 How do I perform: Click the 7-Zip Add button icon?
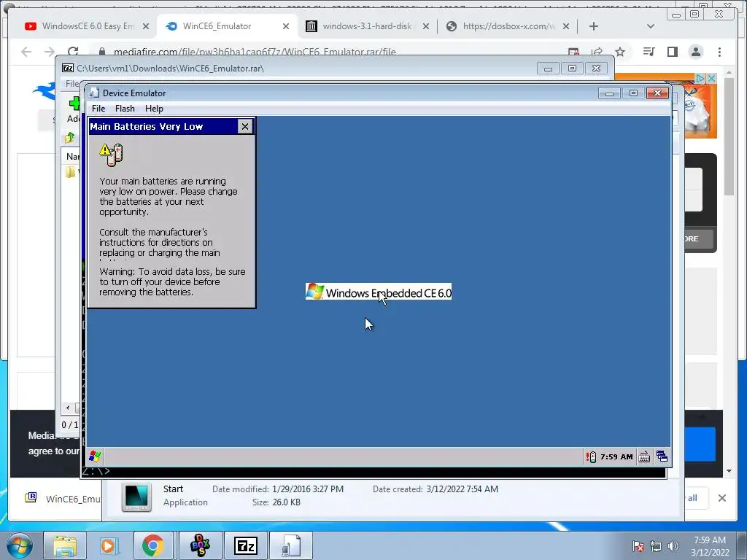(74, 104)
